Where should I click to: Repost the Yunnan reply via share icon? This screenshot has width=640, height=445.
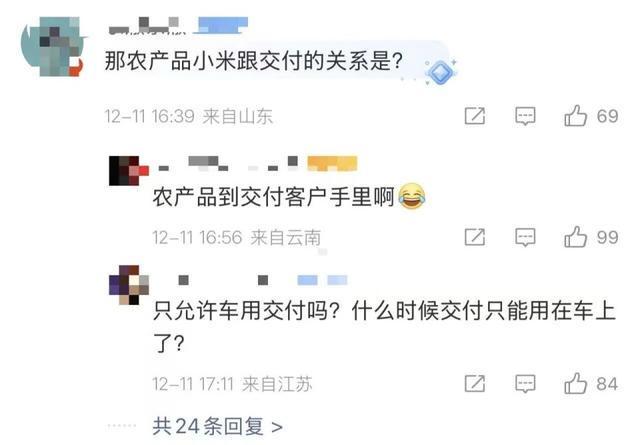point(475,237)
